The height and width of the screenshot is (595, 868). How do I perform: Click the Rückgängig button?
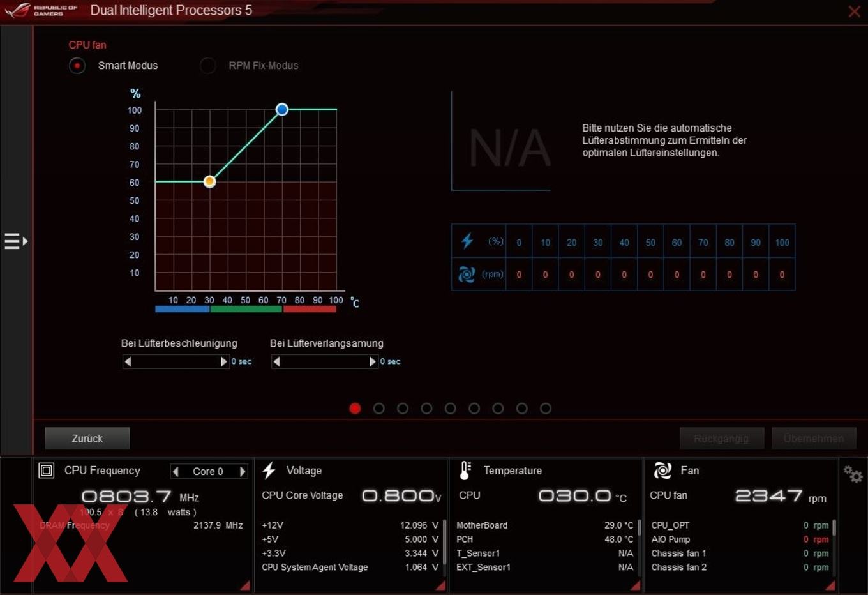point(721,439)
